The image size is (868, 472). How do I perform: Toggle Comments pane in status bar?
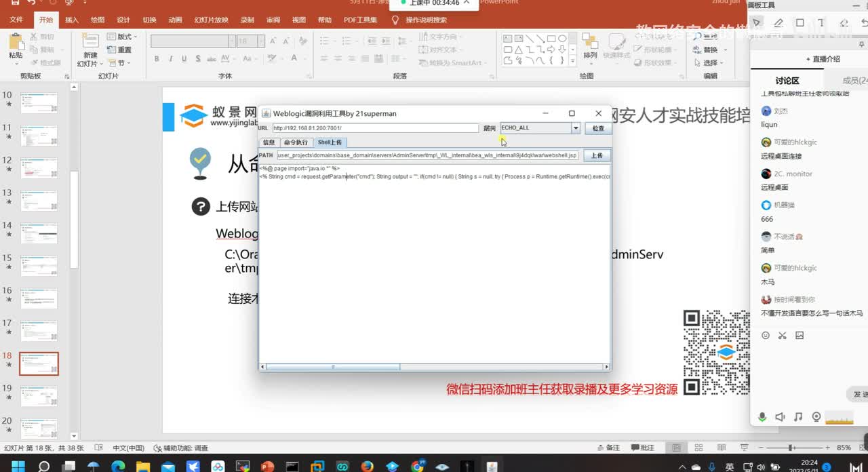coord(643,448)
